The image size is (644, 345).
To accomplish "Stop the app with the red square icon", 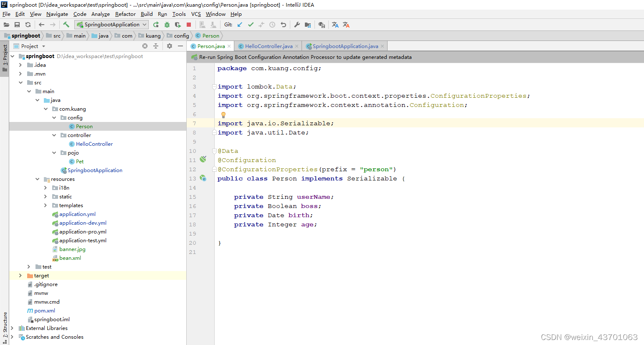I will coord(189,25).
